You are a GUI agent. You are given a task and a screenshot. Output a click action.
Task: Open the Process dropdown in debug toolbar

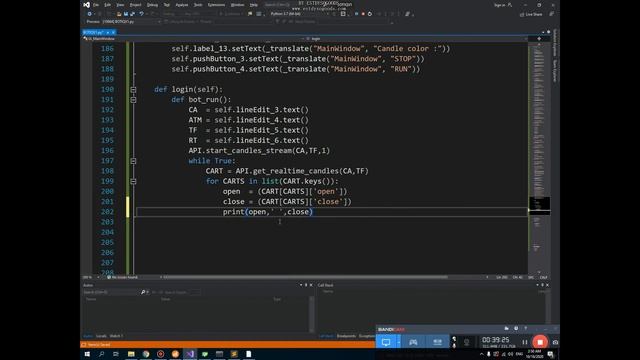click(131, 22)
